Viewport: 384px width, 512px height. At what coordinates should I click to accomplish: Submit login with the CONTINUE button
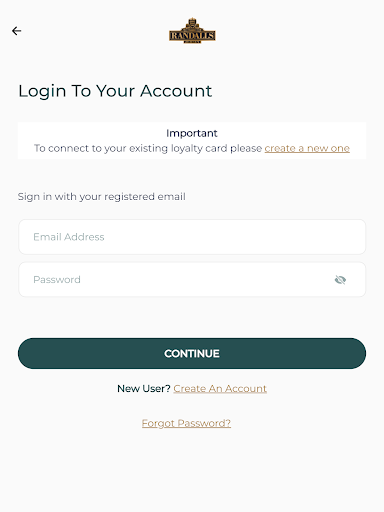pyautogui.click(x=192, y=353)
